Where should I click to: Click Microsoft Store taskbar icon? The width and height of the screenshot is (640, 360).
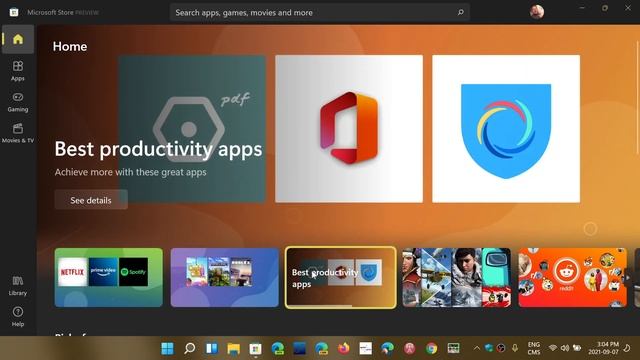pyautogui.click(x=256, y=349)
